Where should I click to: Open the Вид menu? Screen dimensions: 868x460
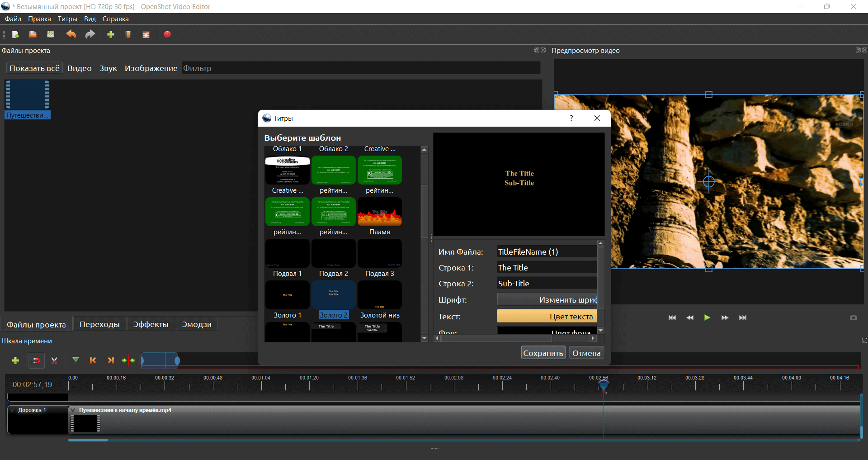click(x=90, y=19)
